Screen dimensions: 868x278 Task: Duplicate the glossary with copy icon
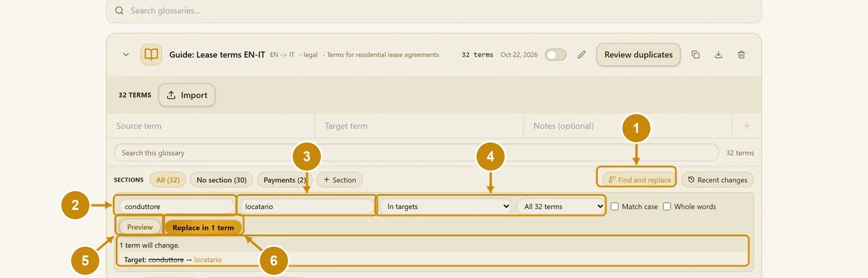[696, 55]
